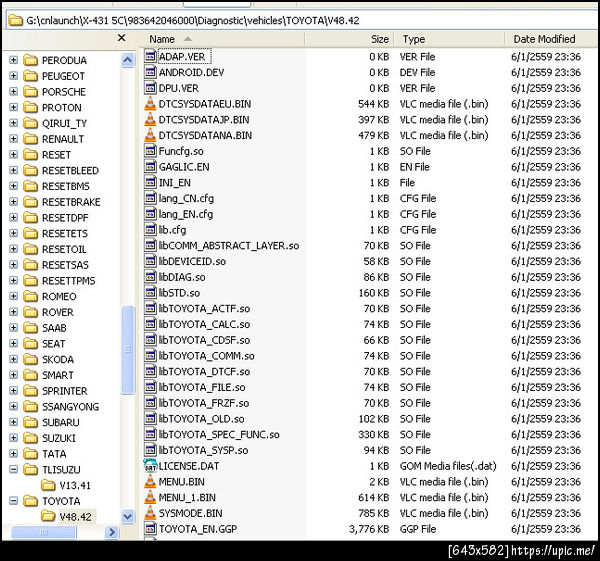Select the ROMEO tree folder
This screenshot has height=561, width=600.
[59, 297]
